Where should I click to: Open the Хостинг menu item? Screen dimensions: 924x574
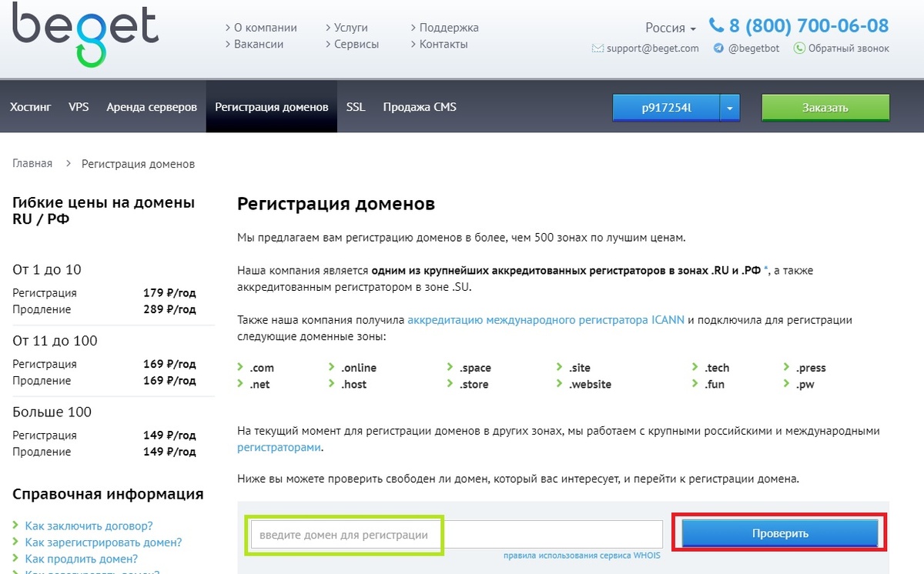pyautogui.click(x=31, y=107)
